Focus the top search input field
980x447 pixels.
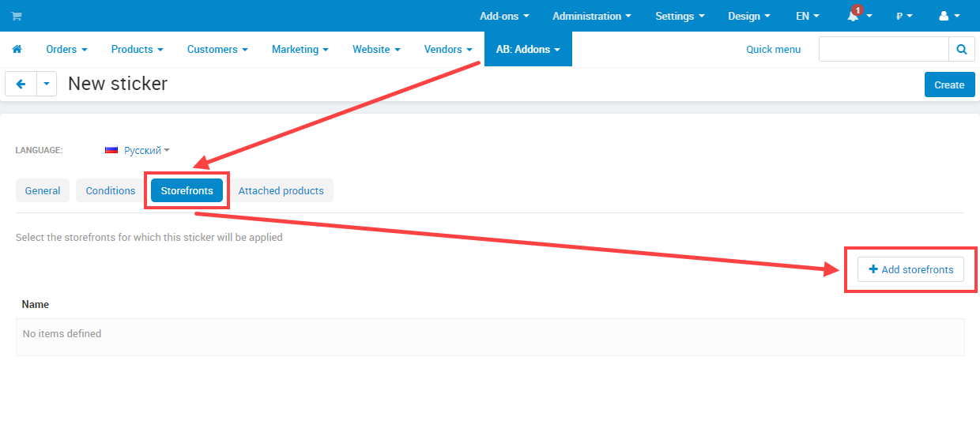[x=883, y=49]
